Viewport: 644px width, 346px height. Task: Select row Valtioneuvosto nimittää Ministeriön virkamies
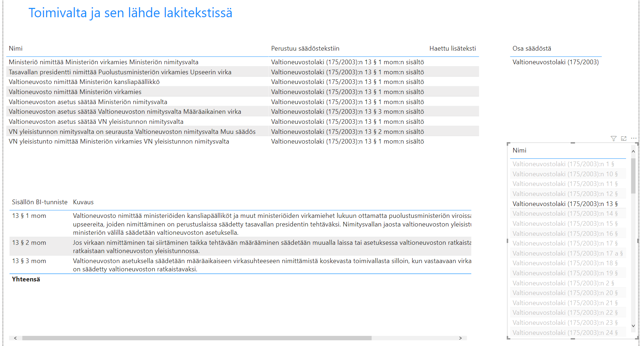click(243, 92)
